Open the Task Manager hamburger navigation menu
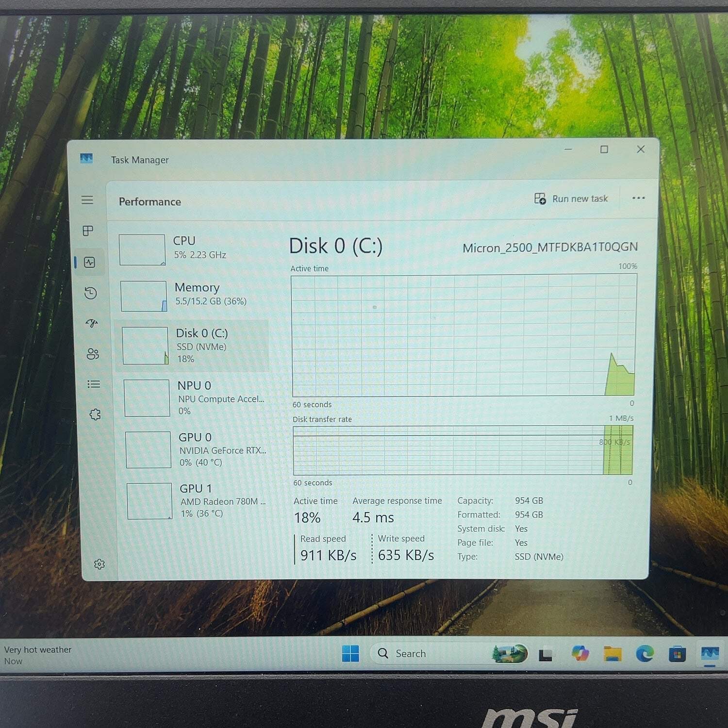The height and width of the screenshot is (728, 728). point(87,200)
